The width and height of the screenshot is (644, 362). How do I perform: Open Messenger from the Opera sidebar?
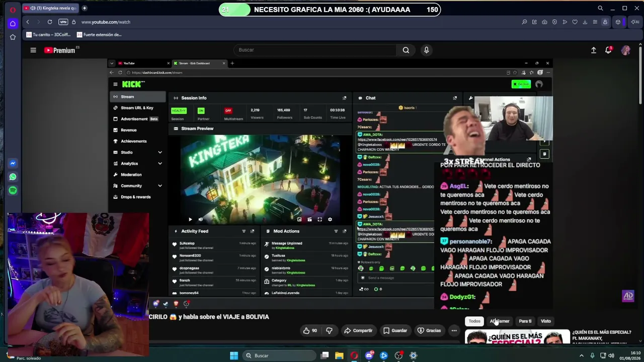[x=13, y=163]
